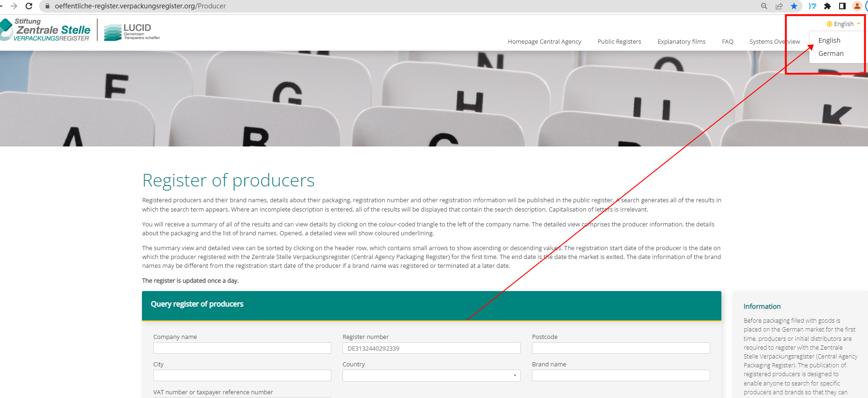Focus the Brand name text box
868x398 pixels.
(x=620, y=376)
